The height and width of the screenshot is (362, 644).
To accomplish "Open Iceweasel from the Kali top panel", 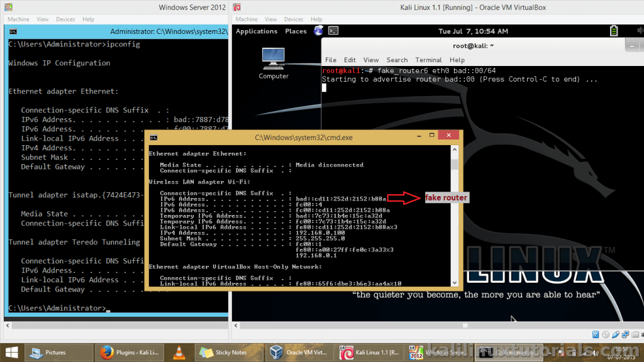I will coord(318,30).
